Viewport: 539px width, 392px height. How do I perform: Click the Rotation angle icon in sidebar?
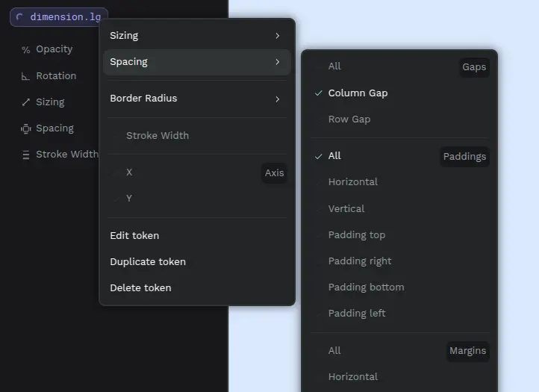26,76
